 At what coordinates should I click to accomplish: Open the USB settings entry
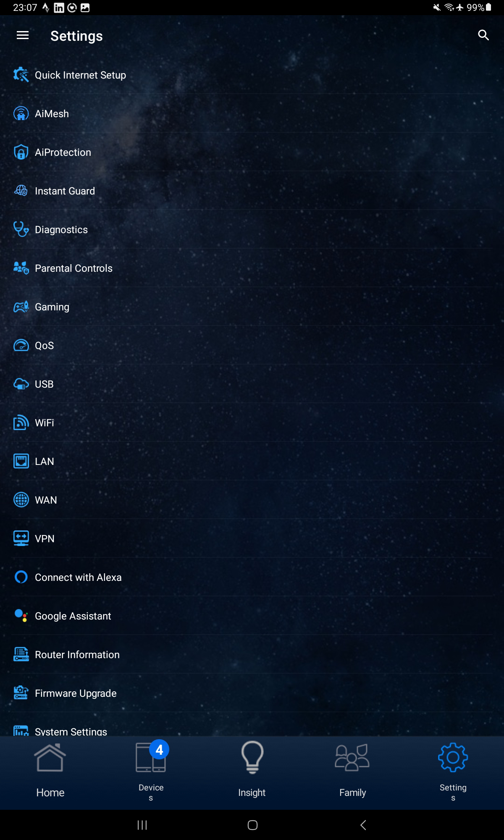coord(252,384)
